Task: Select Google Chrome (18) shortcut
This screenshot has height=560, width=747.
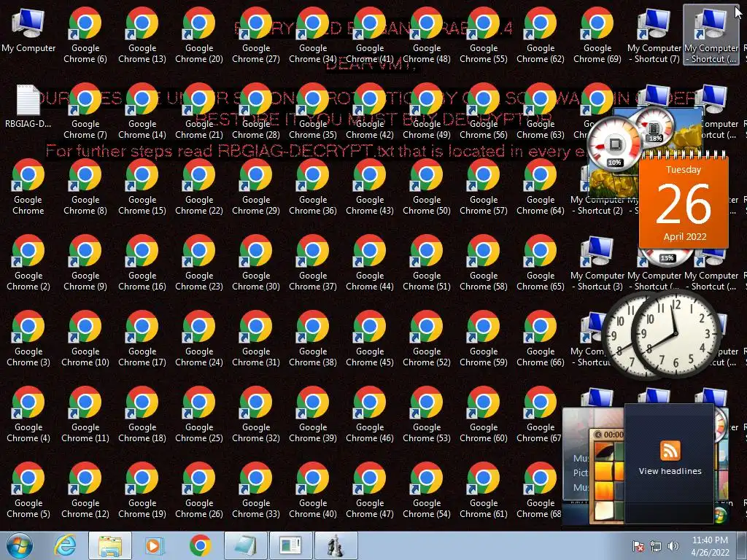Action: (142, 415)
